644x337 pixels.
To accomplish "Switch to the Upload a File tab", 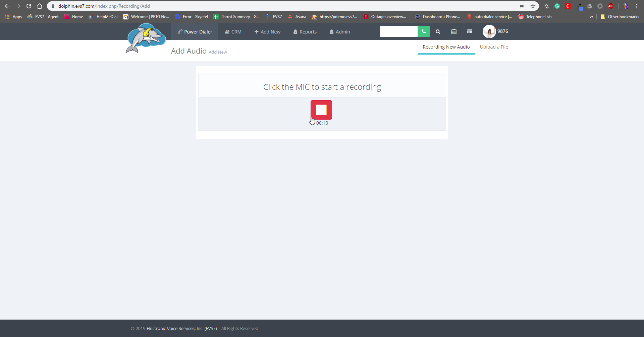I will pos(494,47).
